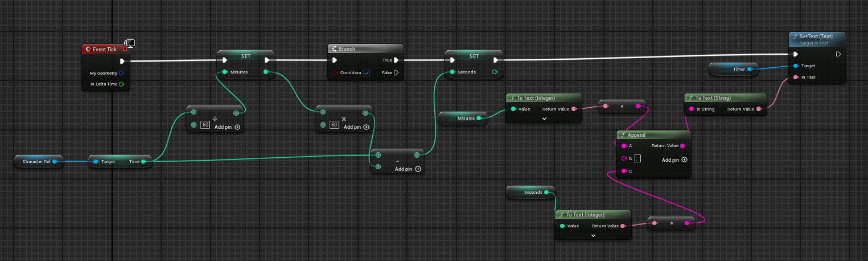Click the Event Tick exec output pin
Viewport: 868px width, 261px height.
point(122,61)
